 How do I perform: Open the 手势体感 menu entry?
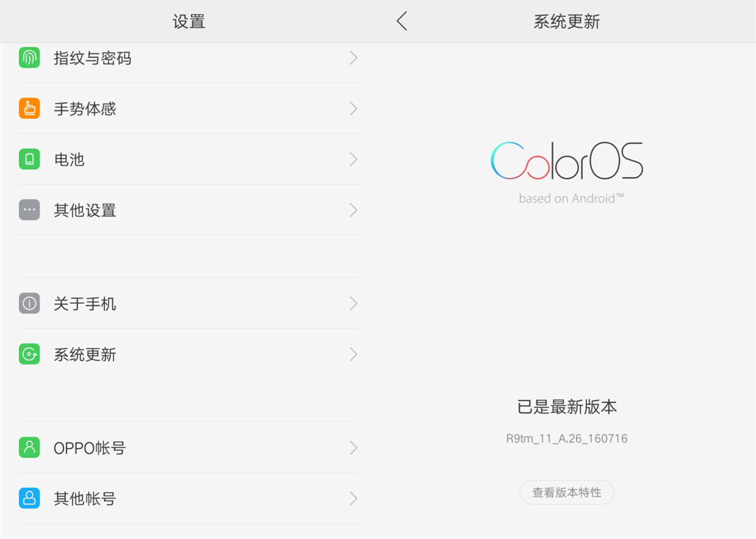pyautogui.click(x=189, y=109)
